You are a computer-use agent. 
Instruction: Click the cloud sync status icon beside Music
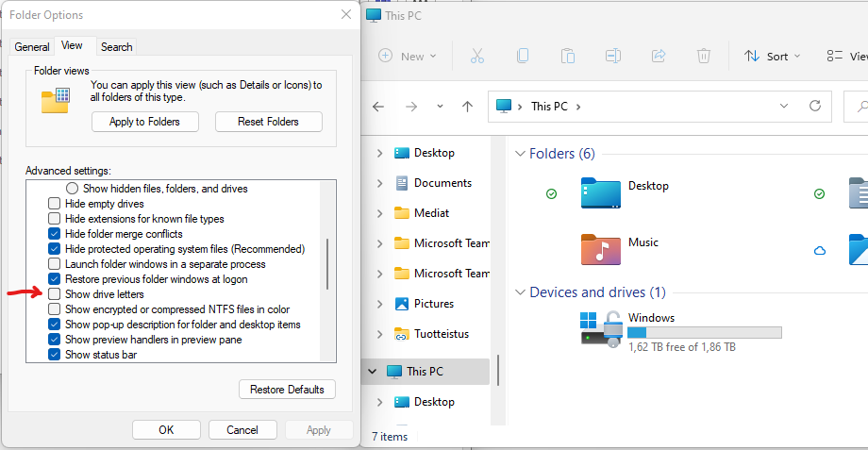tap(820, 251)
